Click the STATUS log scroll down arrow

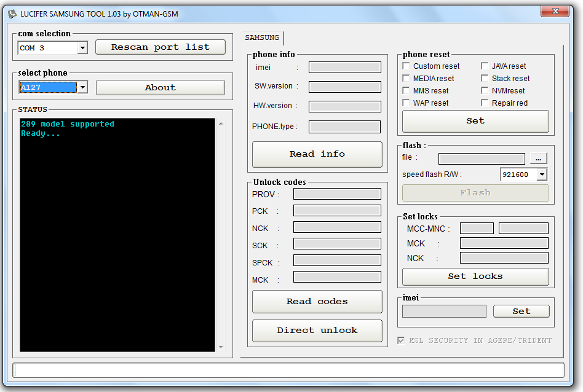[x=221, y=347]
